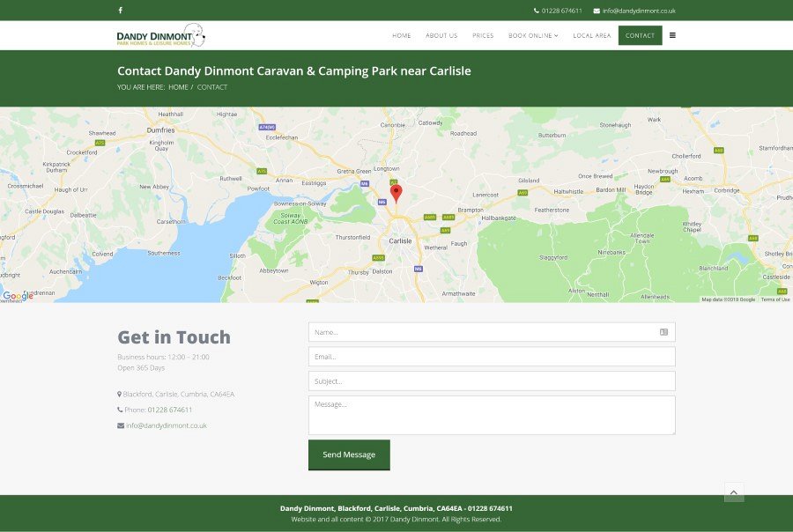Viewport: 793px width, 532px height.
Task: Open the Prices menu item
Action: pos(483,35)
